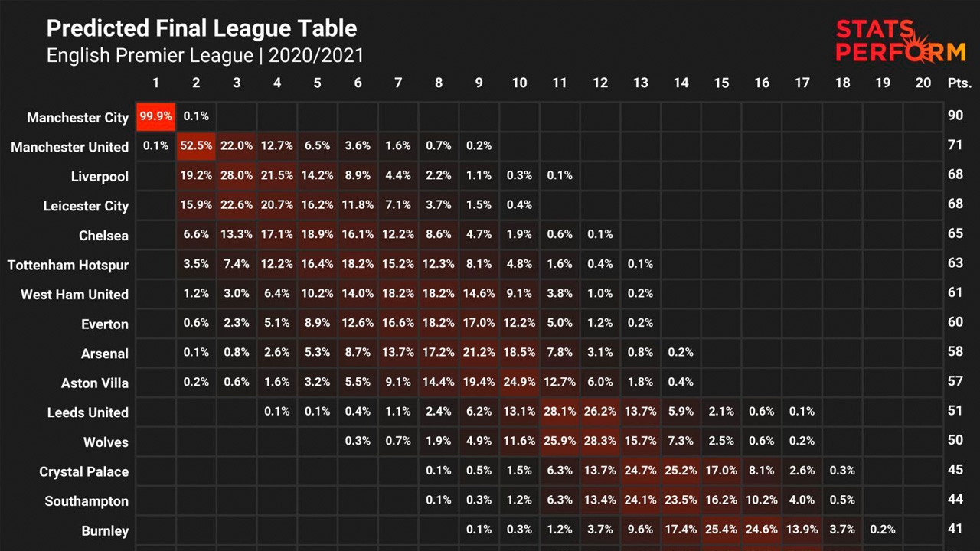
Task: Click Crystal Palace's 25.2% cell
Action: click(681, 470)
